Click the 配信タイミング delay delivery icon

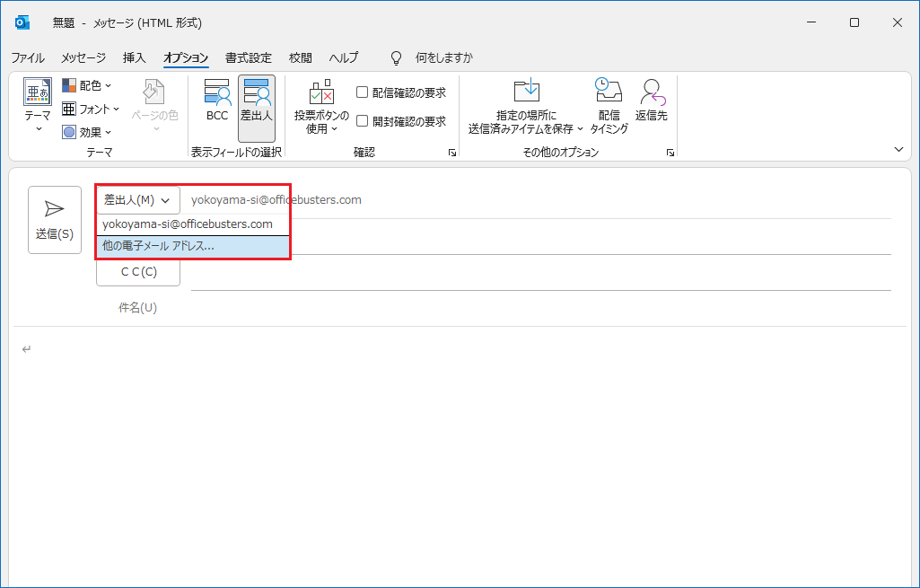(x=609, y=91)
